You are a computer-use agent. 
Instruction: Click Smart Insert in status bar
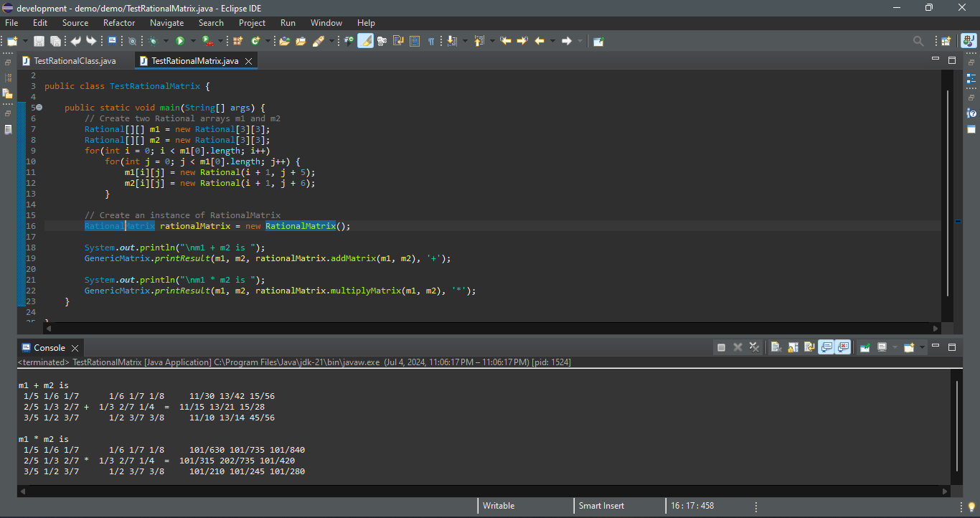[601, 506]
